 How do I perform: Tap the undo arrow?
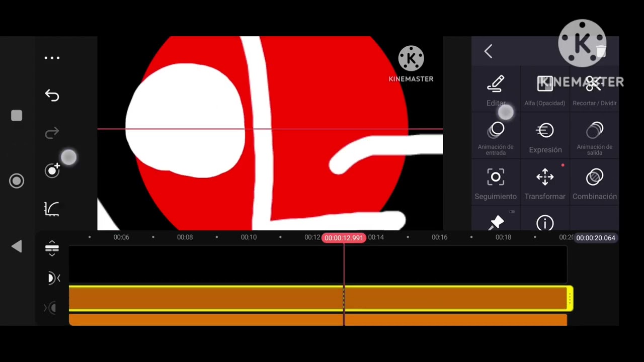pyautogui.click(x=52, y=95)
